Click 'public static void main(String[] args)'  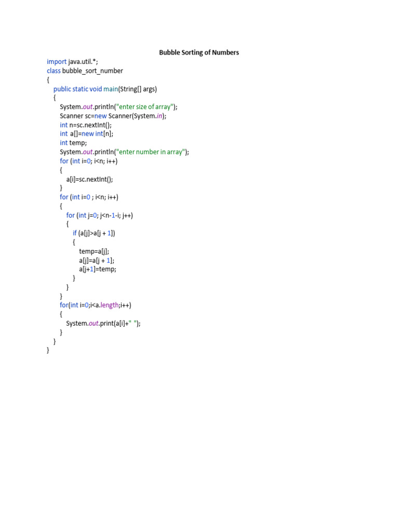(x=105, y=89)
